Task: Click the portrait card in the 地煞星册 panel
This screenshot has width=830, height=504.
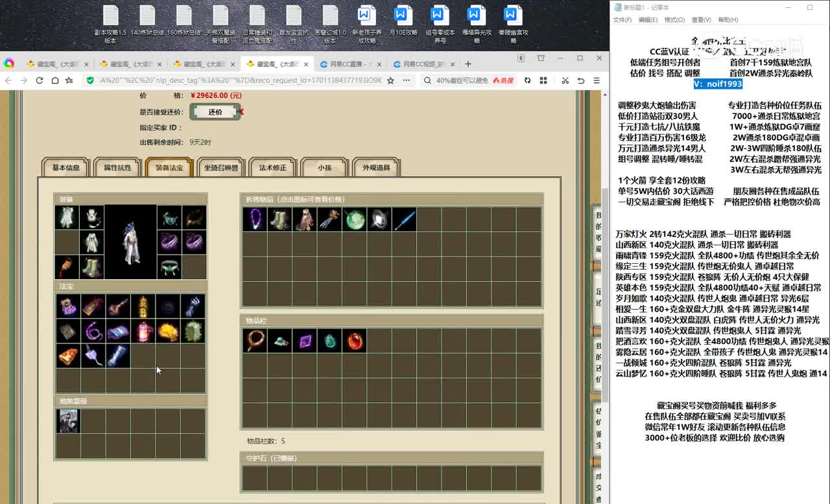Action: tap(67, 421)
